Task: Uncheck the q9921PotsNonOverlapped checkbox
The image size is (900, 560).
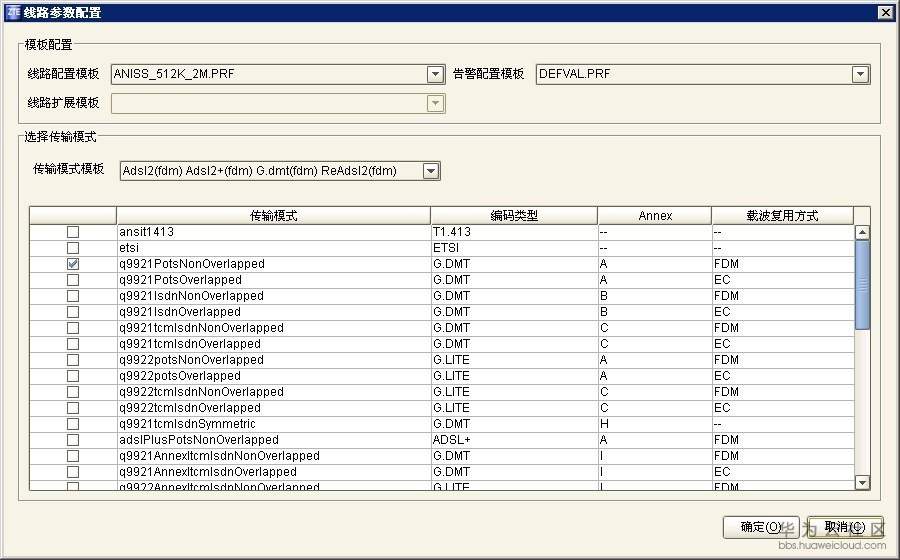Action: [73, 264]
